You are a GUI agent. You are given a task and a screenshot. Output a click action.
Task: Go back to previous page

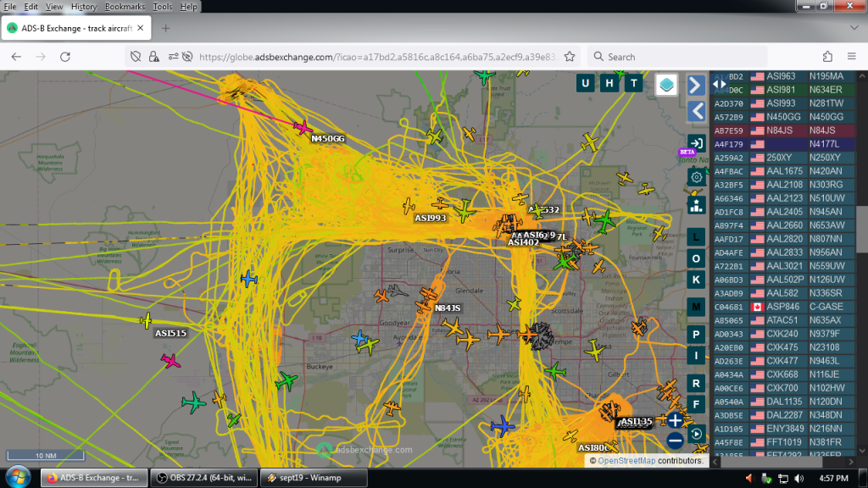coord(16,57)
